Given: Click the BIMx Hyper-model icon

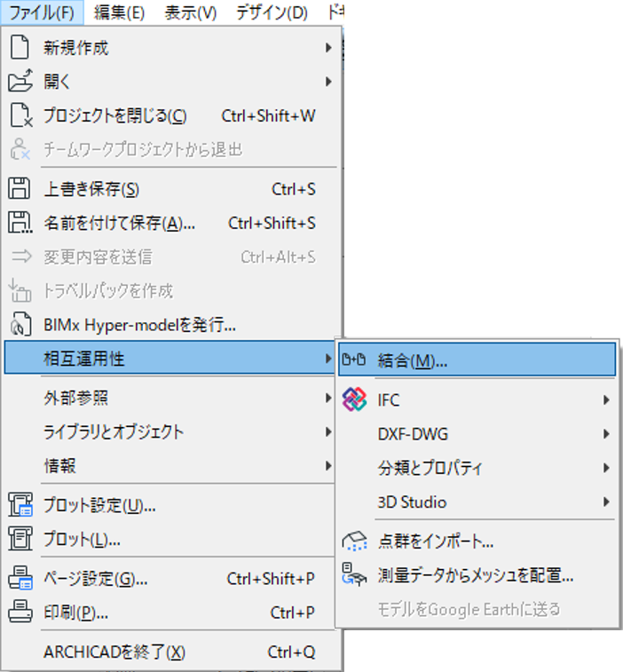Looking at the screenshot, I should (x=20, y=324).
